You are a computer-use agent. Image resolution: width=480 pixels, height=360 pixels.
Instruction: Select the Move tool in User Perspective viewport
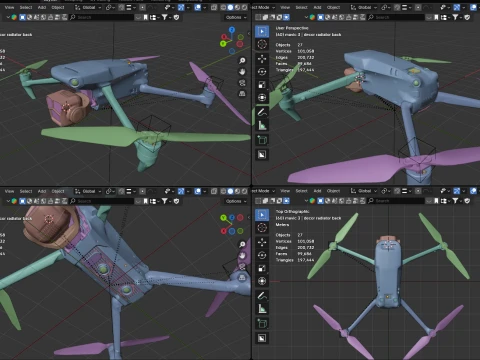[x=262, y=59]
